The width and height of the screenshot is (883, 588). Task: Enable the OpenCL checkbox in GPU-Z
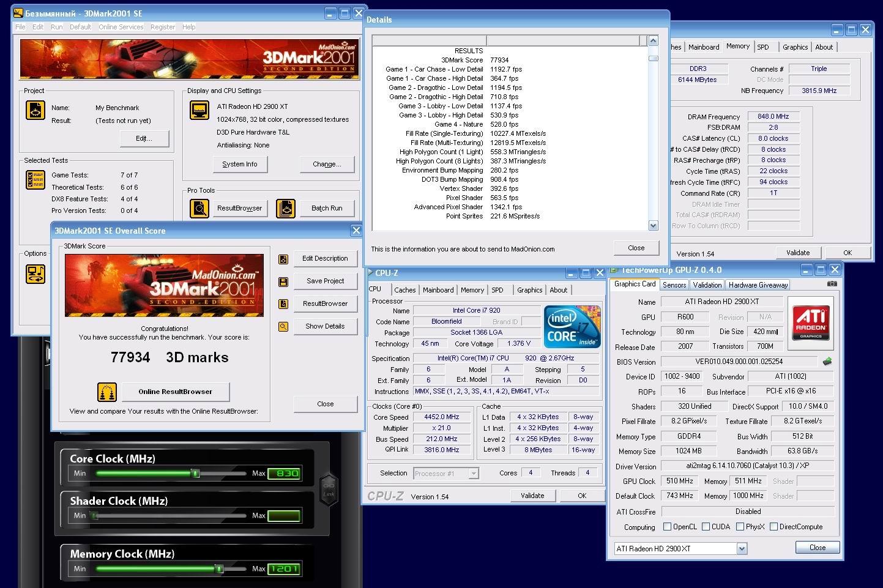pos(668,527)
